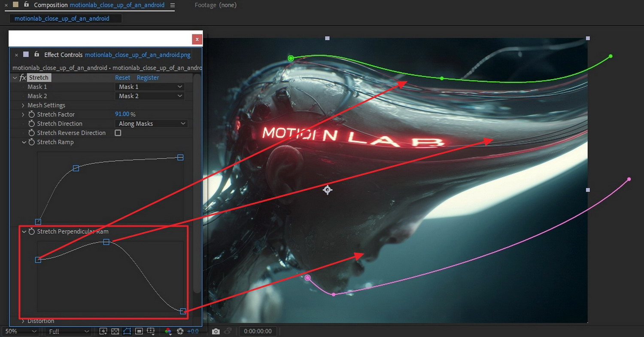Close the Effect Controls panel tab
This screenshot has width=644, height=337.
click(x=16, y=55)
